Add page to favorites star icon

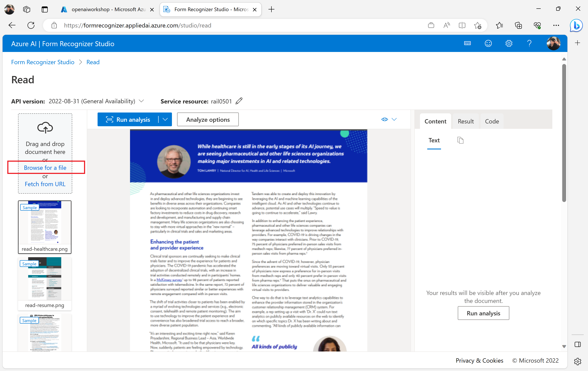coord(478,25)
